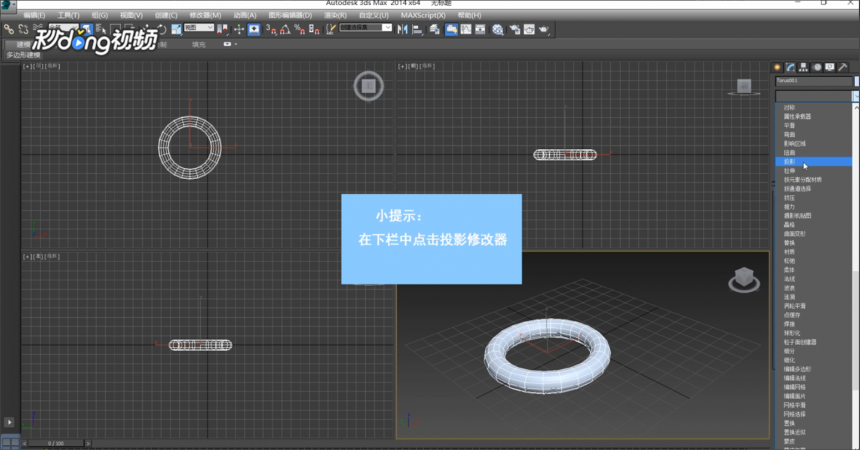This screenshot has height=450, width=860.
Task: Toggle the Spinner Snap icon
Action: pyautogui.click(x=314, y=29)
